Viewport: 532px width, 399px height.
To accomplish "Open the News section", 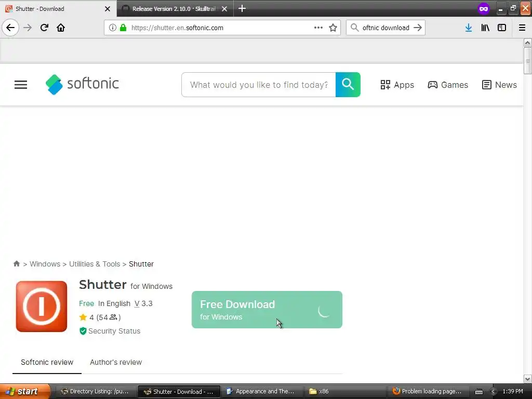I will (499, 85).
